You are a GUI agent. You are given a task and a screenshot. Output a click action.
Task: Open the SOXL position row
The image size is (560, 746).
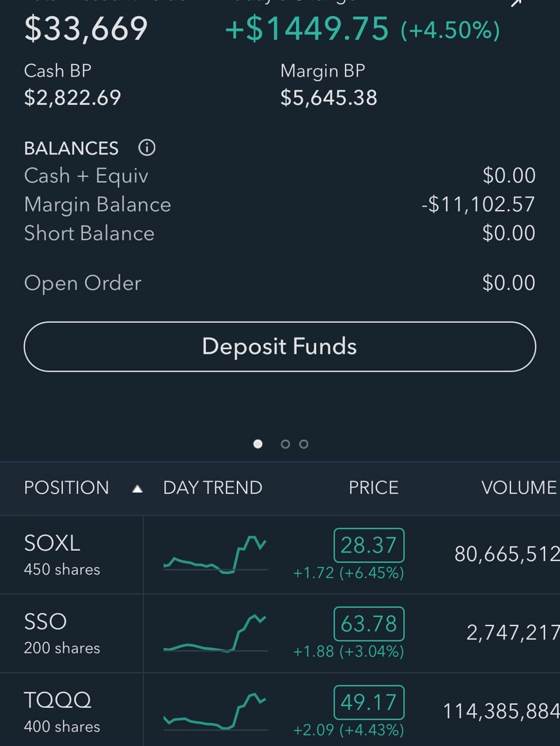click(62, 554)
